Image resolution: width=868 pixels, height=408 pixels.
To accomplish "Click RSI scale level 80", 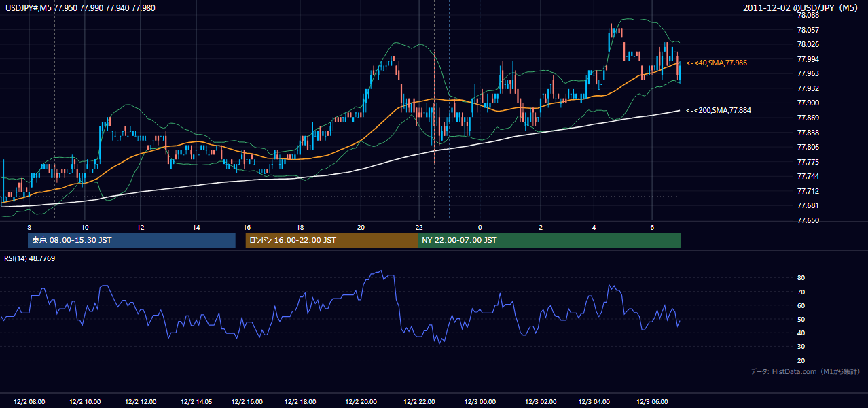I will tap(801, 278).
